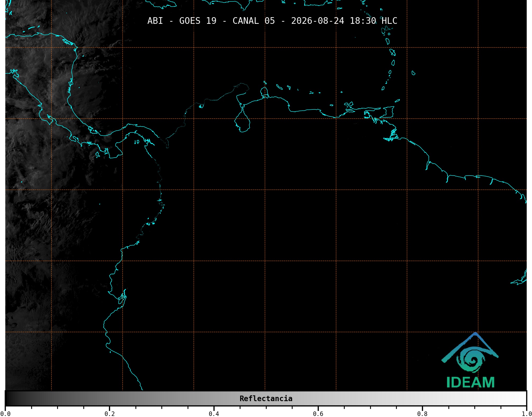Click the Trinidad island outline

click(x=387, y=112)
